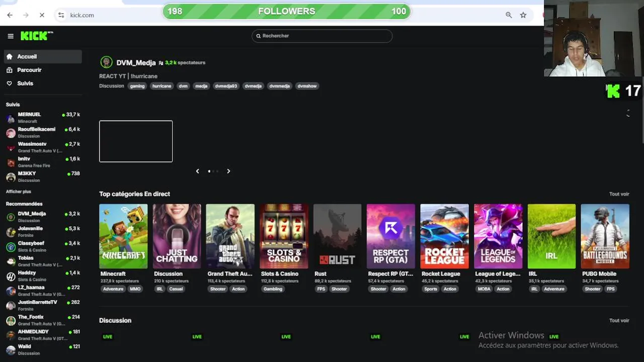Select the Sports tag under Rocket League

coord(431,289)
